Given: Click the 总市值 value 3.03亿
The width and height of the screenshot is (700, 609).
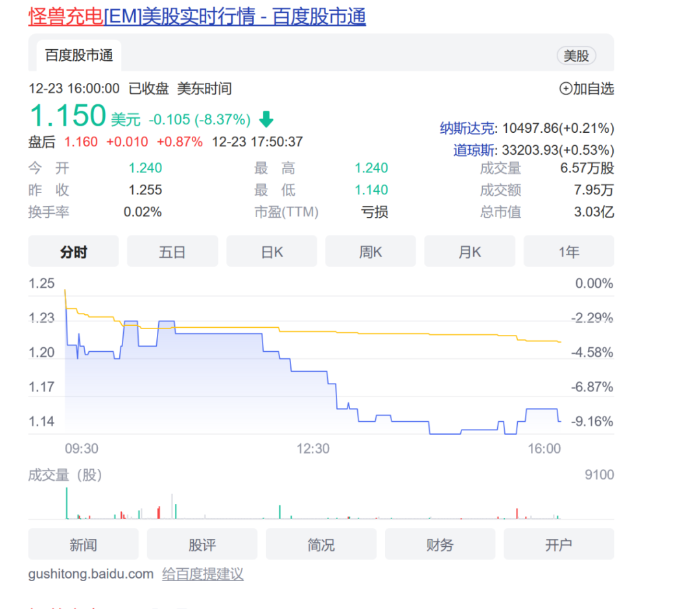Looking at the screenshot, I should (594, 211).
